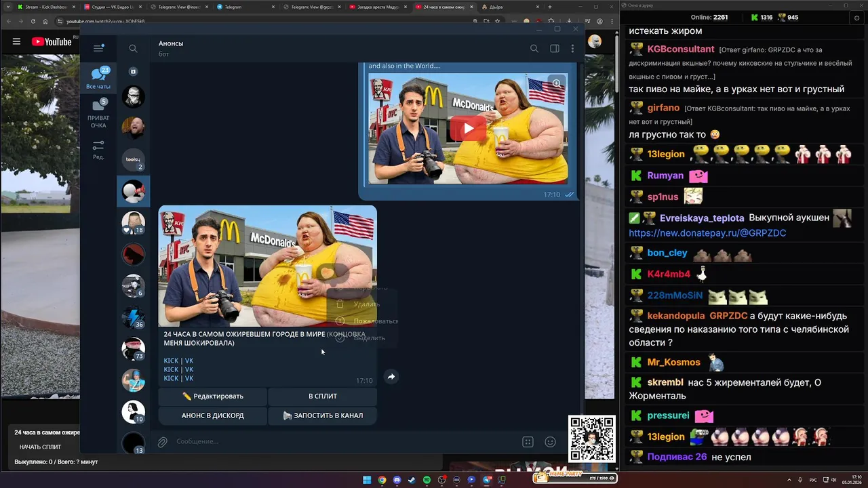This screenshot has height=488, width=868.
Task: Click the search icon above the chat list
Action: coord(133,49)
